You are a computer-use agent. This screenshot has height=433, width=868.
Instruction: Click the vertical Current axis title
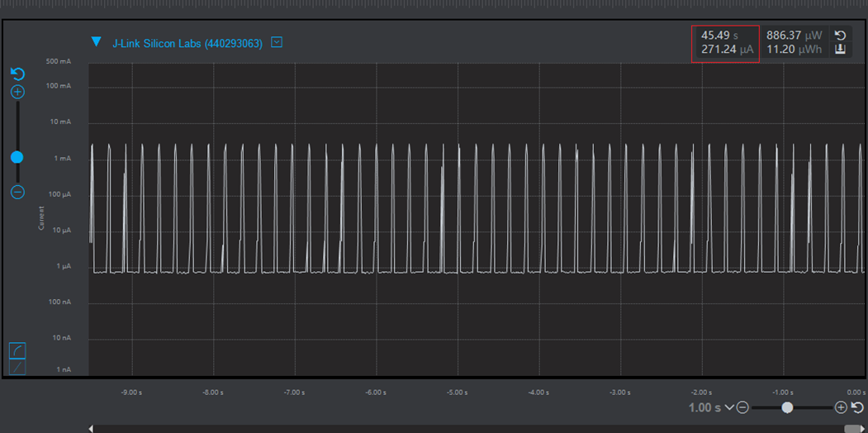pos(41,218)
